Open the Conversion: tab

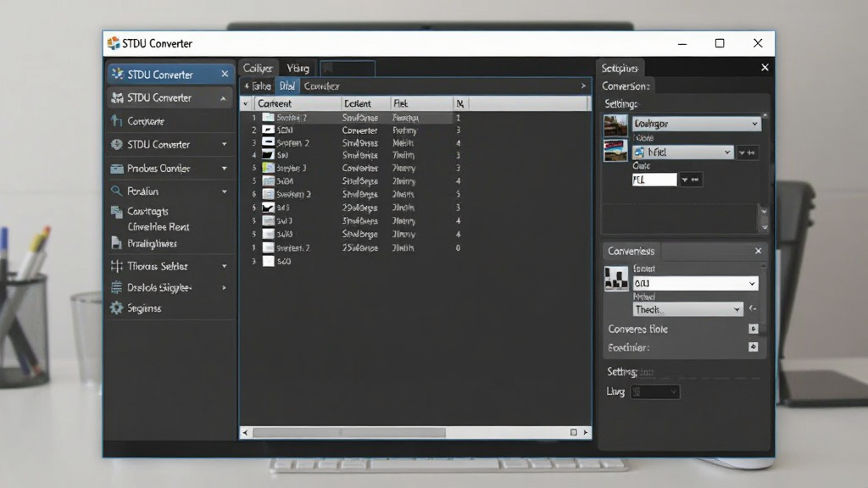626,86
